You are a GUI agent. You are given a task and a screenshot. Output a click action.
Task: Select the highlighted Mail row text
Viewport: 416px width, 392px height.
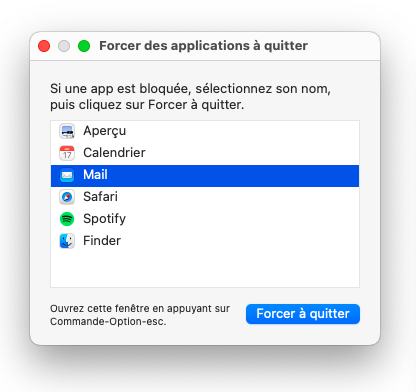[95, 175]
